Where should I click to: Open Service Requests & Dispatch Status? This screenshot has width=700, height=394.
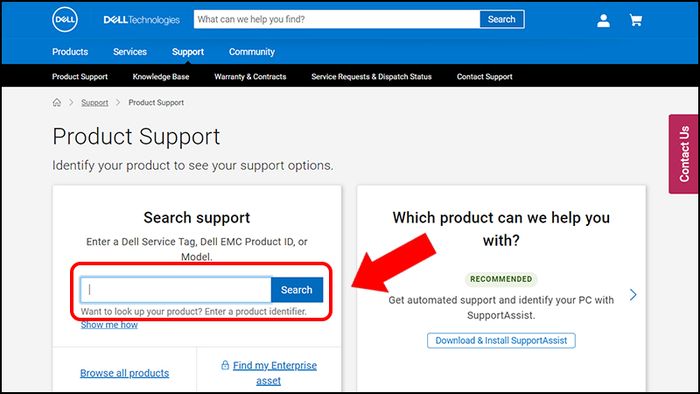point(371,77)
